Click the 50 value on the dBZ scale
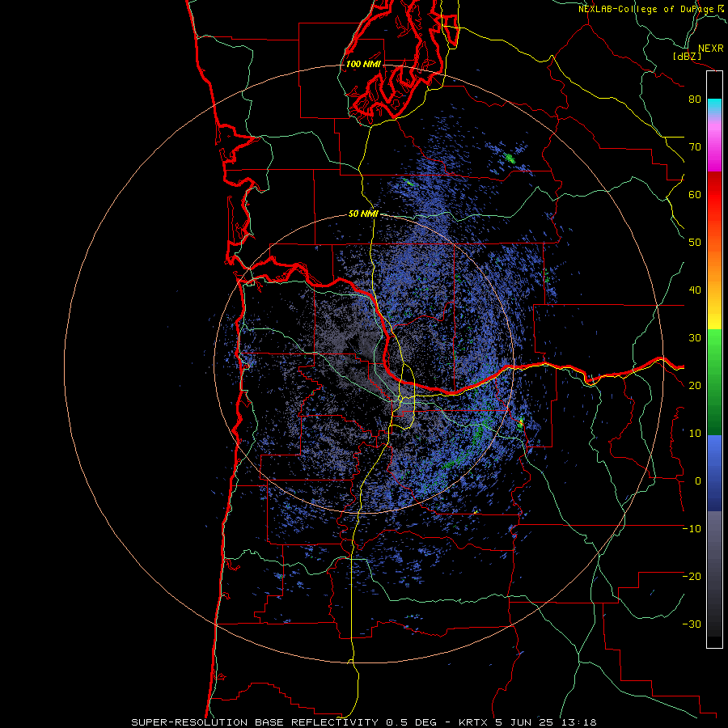Screen dimensions: 728x728 [695, 243]
